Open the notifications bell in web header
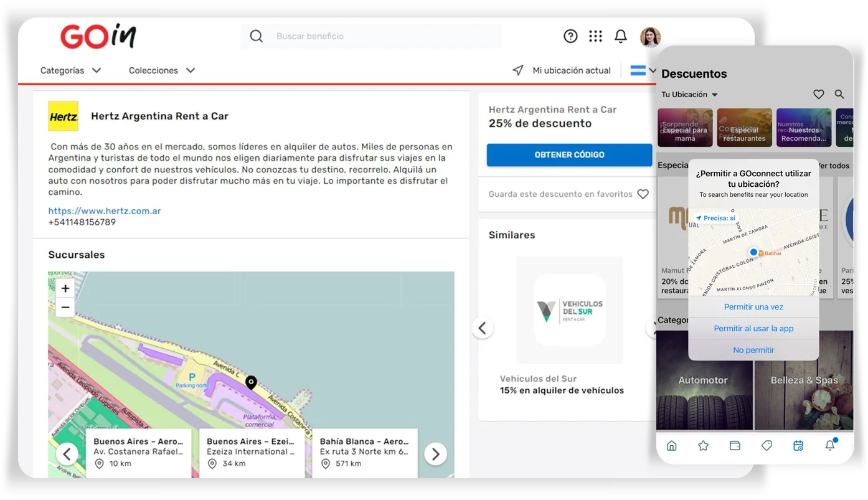The width and height of the screenshot is (868, 500). [x=621, y=36]
